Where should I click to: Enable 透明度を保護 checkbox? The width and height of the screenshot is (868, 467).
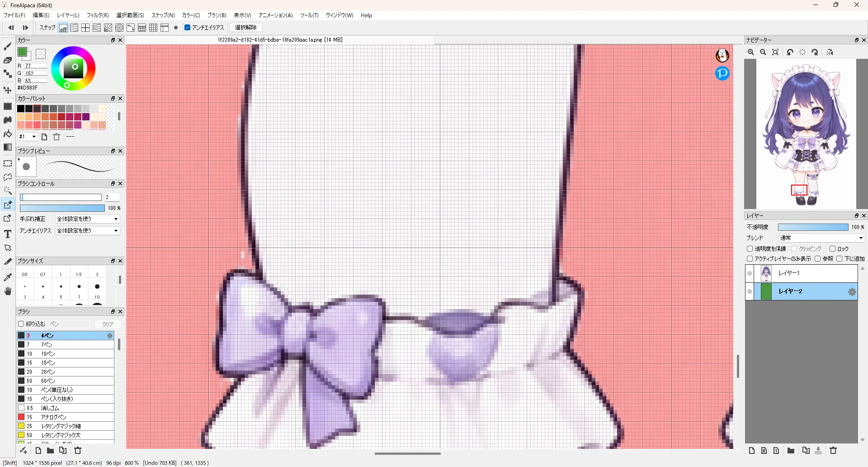pos(750,248)
